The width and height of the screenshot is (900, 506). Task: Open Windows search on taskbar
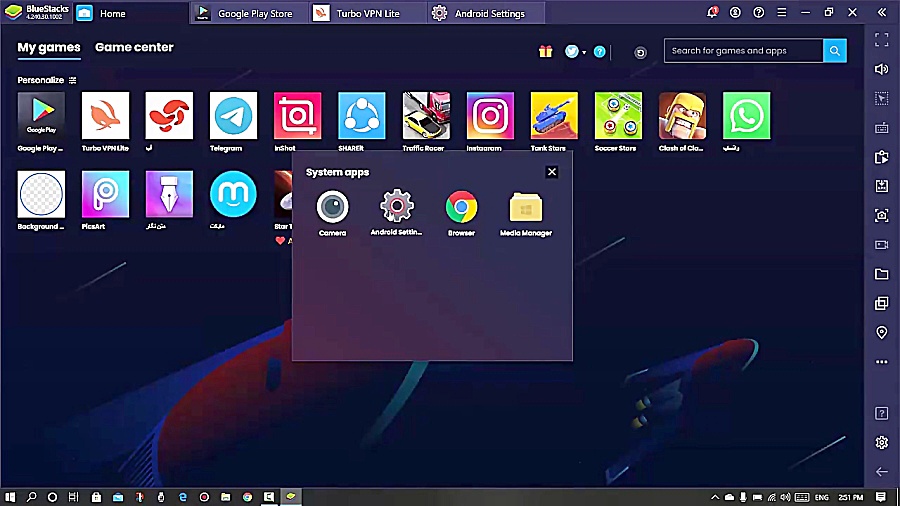(31, 497)
